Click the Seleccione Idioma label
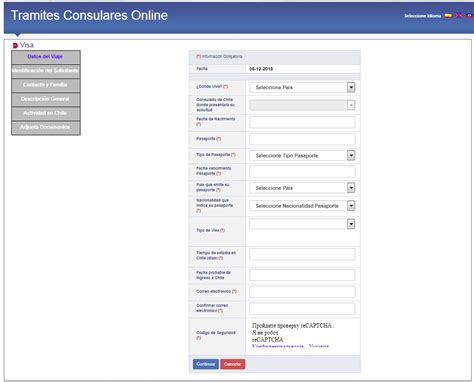The height and width of the screenshot is (382, 474). [422, 16]
